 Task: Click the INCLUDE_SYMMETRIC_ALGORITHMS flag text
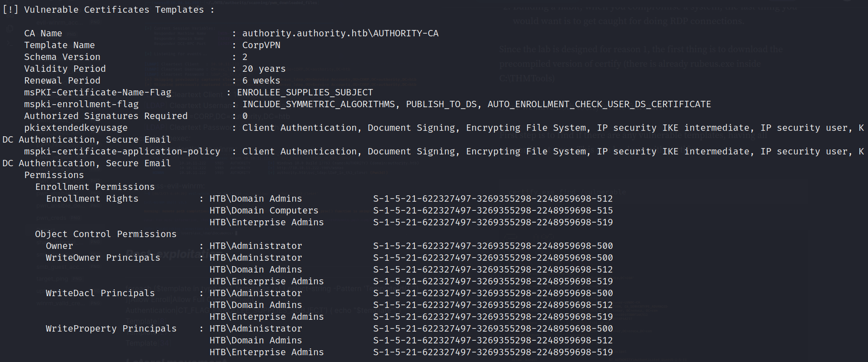(318, 104)
